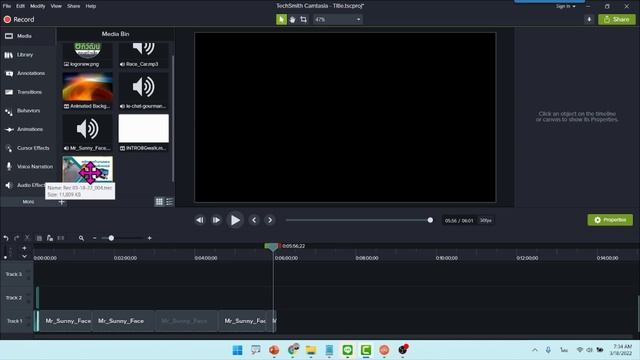Select the Track 3 header
Viewport: 640px width, 360px height.
[x=16, y=274]
